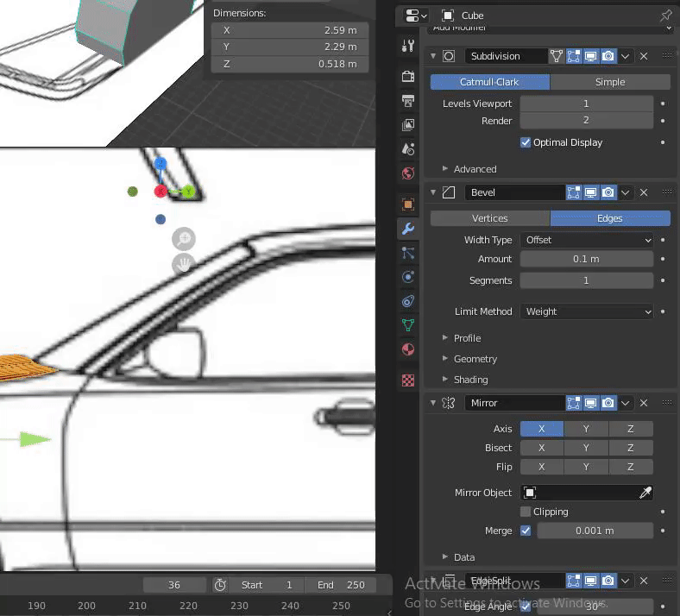Click the timeline use preview range clock icon
The height and width of the screenshot is (616, 680).
tap(220, 585)
